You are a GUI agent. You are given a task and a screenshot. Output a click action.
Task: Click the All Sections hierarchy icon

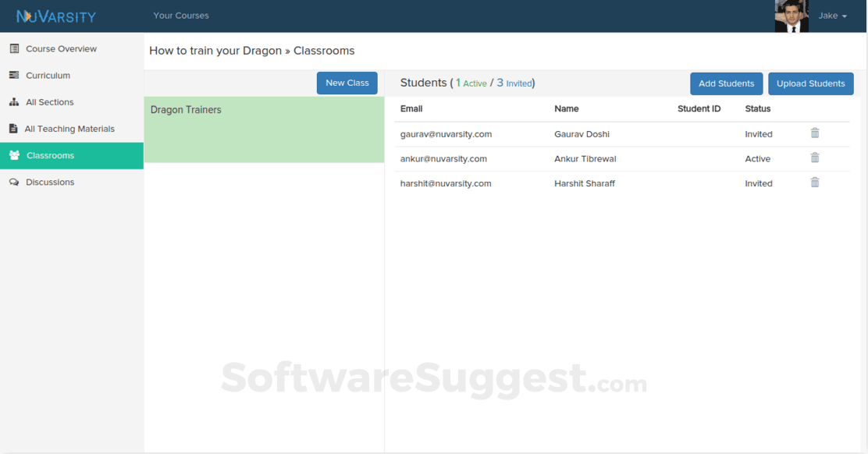pos(14,101)
